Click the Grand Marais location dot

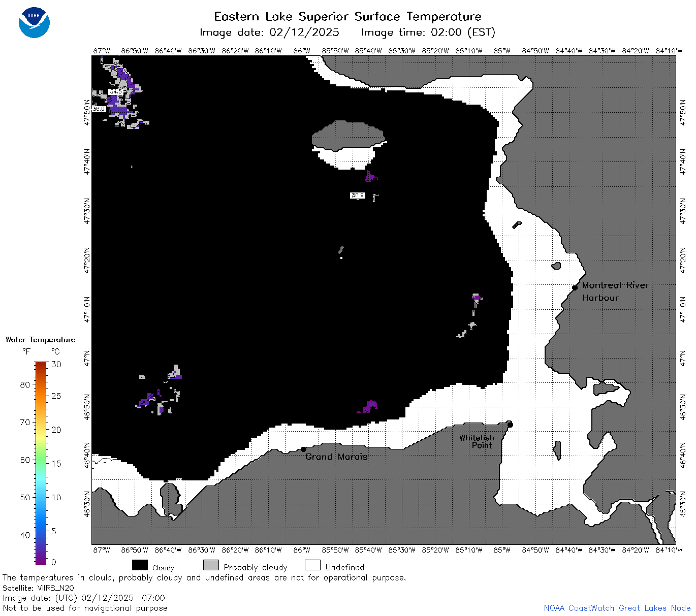[303, 449]
